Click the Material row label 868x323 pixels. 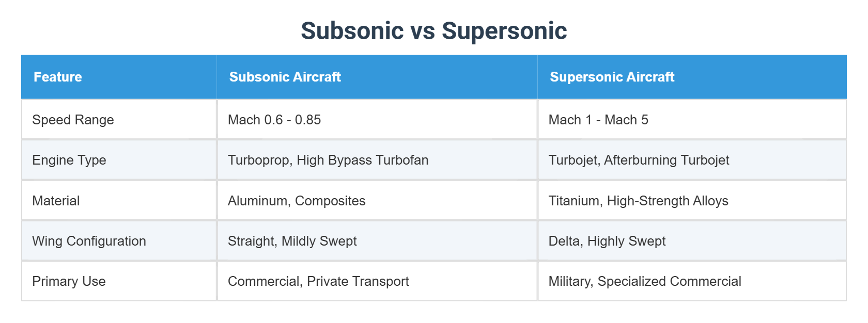56,201
